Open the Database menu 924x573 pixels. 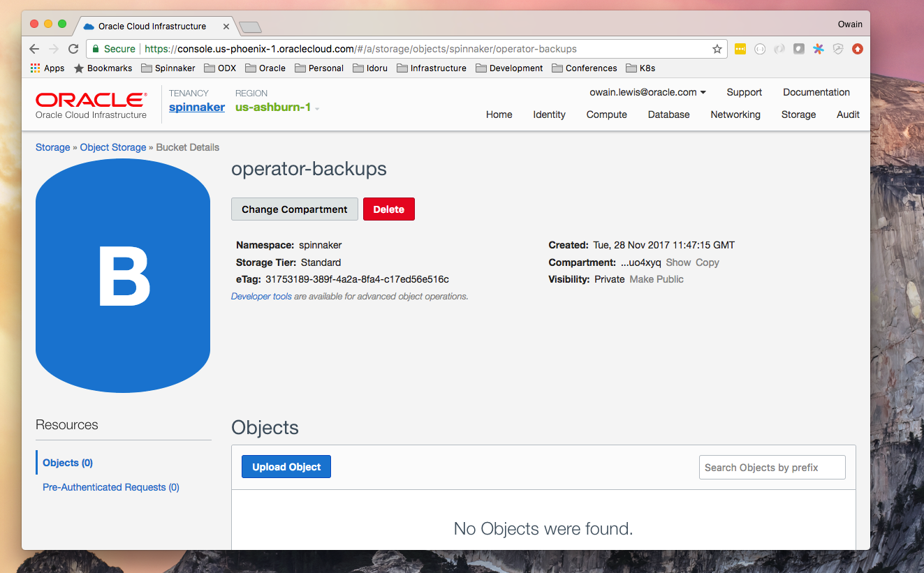[669, 114]
